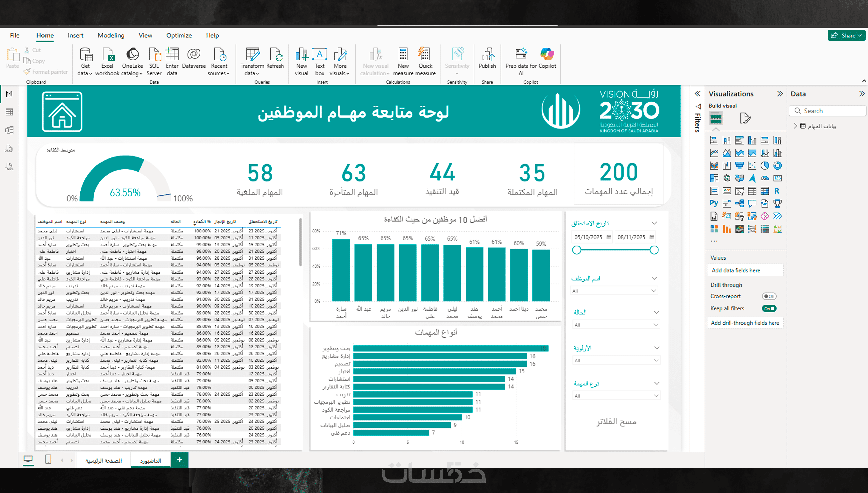
Task: Switch to mobile layout view
Action: pyautogui.click(x=48, y=459)
